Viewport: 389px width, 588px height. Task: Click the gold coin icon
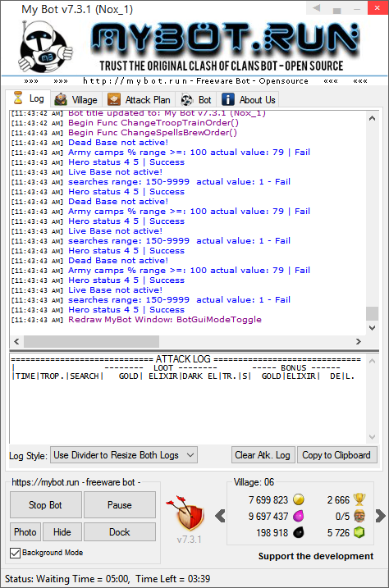click(x=299, y=499)
